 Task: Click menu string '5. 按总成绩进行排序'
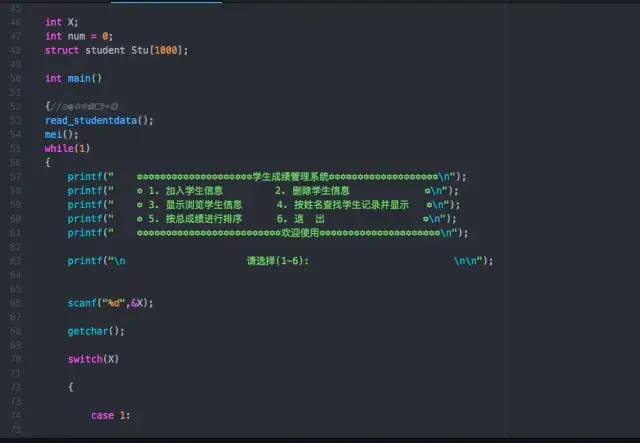coord(195,218)
